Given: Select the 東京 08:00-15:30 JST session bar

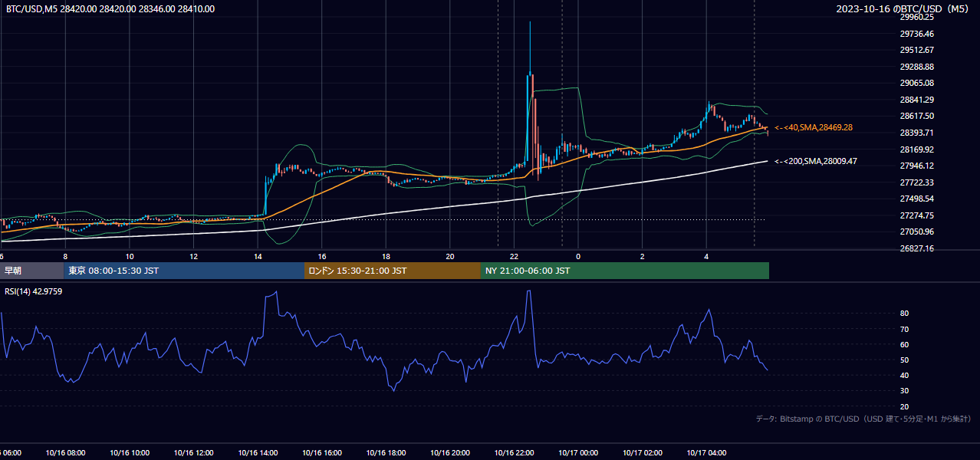Looking at the screenshot, I should tap(184, 271).
